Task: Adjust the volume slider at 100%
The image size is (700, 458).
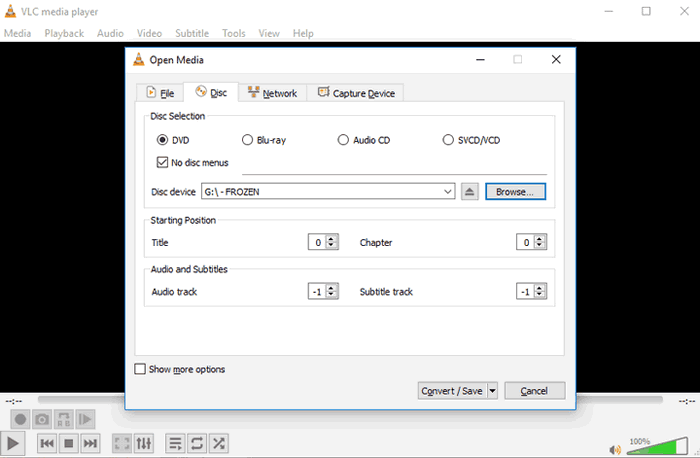Action: 657,446
